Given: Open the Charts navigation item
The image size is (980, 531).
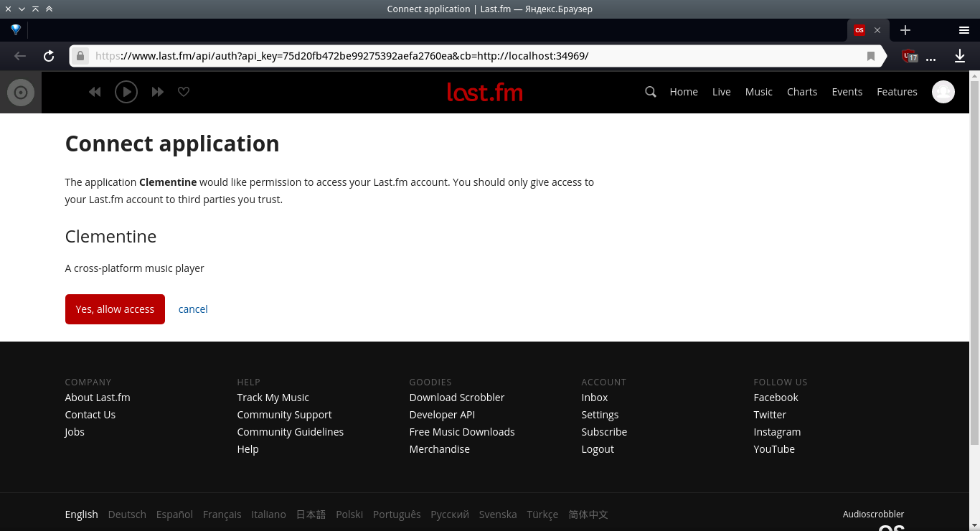Looking at the screenshot, I should (x=802, y=92).
